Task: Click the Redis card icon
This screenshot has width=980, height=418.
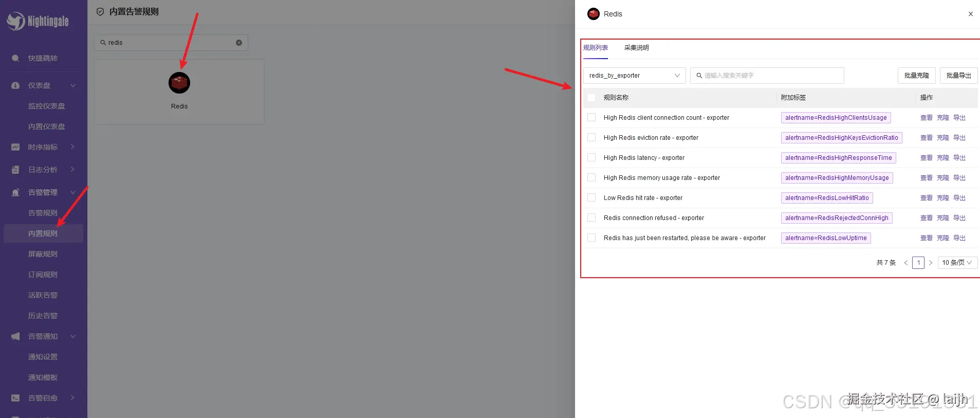Action: 179,83
